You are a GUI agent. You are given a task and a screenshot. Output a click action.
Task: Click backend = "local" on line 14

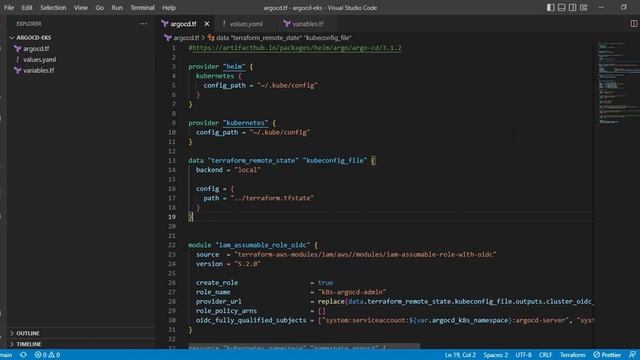click(228, 170)
